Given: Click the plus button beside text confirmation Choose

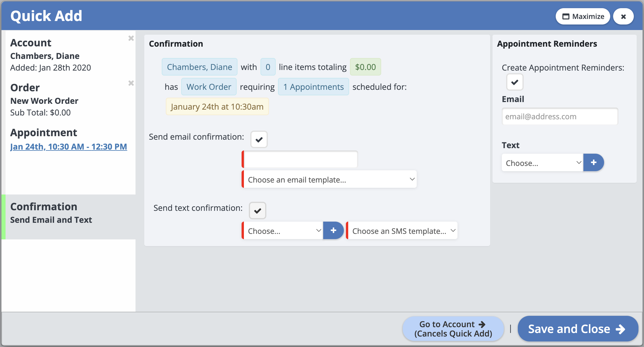Looking at the screenshot, I should point(333,231).
